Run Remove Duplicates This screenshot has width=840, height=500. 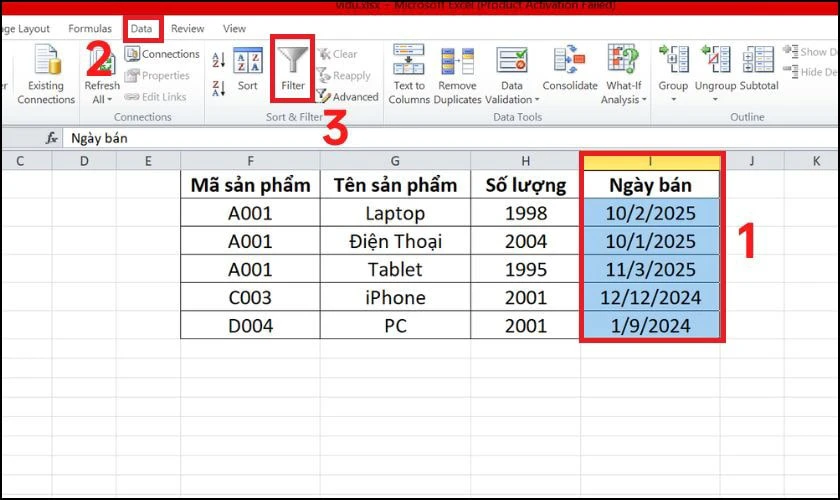[x=458, y=74]
